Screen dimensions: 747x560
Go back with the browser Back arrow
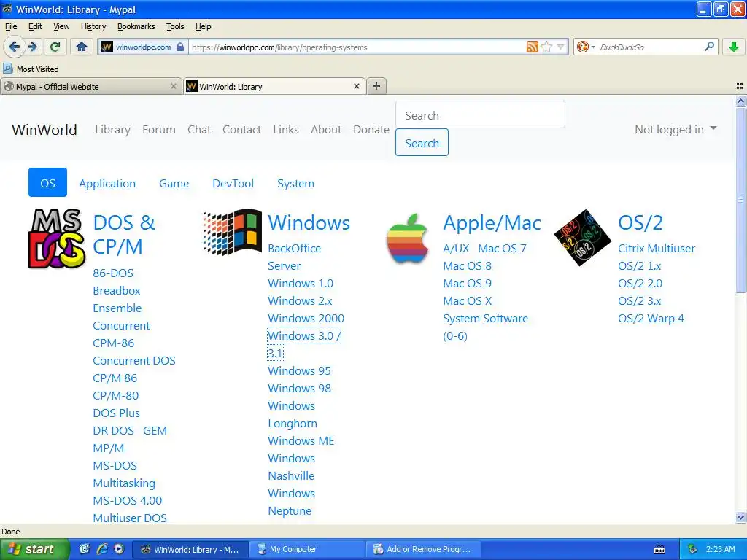(14, 47)
